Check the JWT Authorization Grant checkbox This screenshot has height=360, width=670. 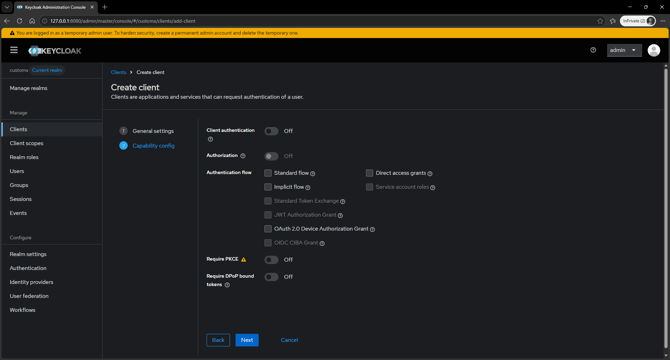(268, 215)
